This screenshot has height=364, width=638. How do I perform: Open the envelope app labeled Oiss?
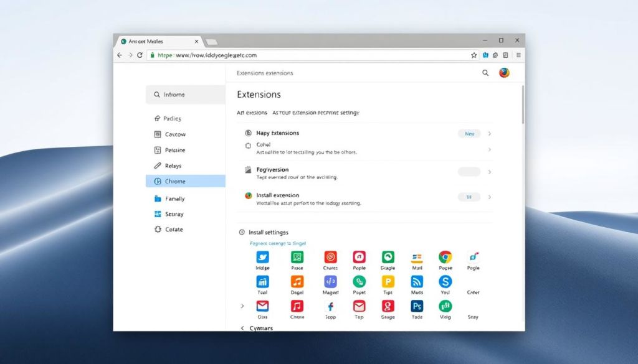click(262, 306)
